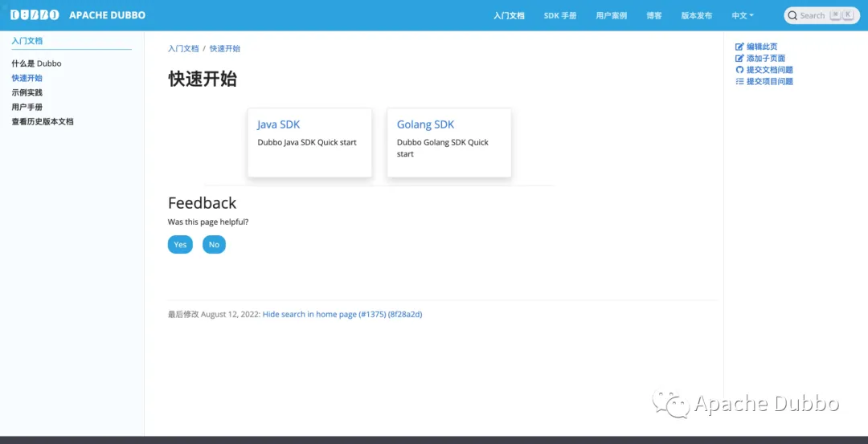Image resolution: width=868 pixels, height=444 pixels.
Task: Click 'Dubbo Golang SDK Quick start' description
Action: tap(443, 149)
